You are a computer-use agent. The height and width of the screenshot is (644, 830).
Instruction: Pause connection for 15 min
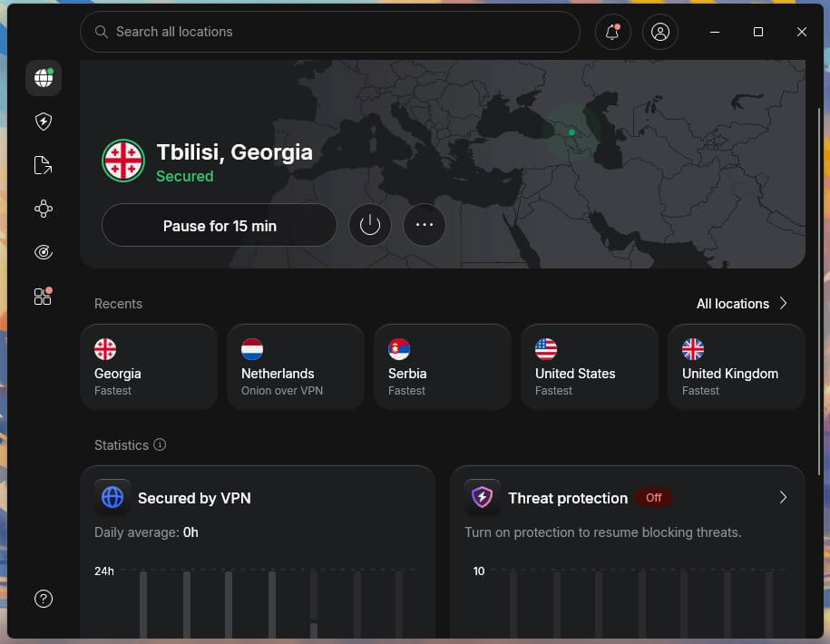[x=220, y=225]
